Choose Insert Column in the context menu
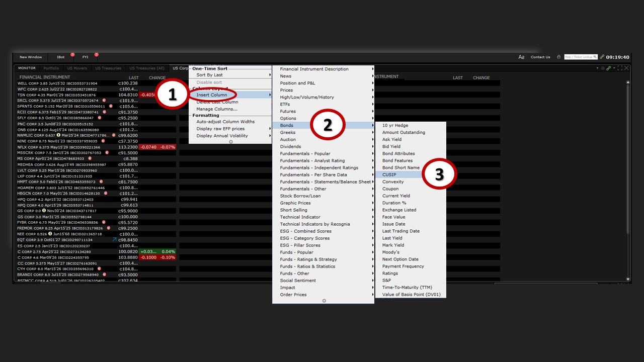The height and width of the screenshot is (362, 644). [211, 95]
